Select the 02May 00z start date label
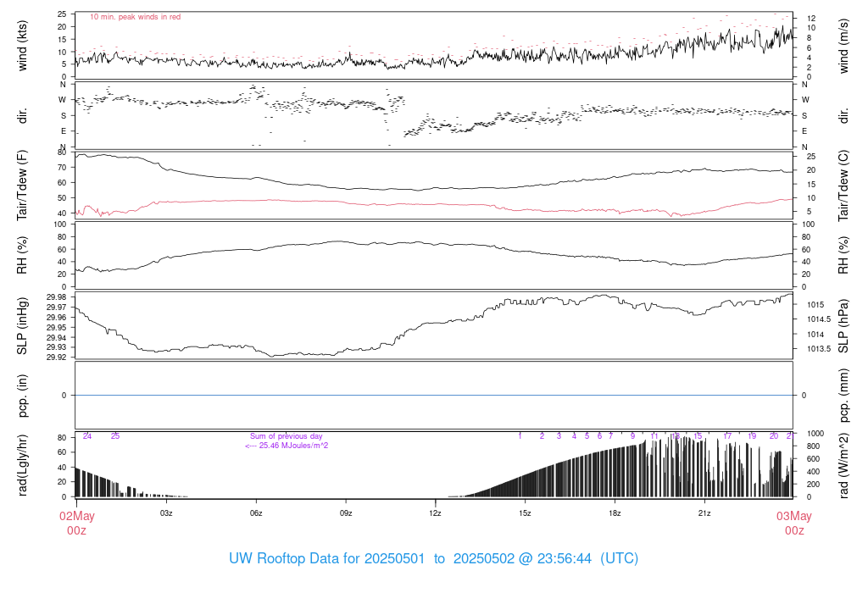Screen dimensions: 868x593 [76, 523]
